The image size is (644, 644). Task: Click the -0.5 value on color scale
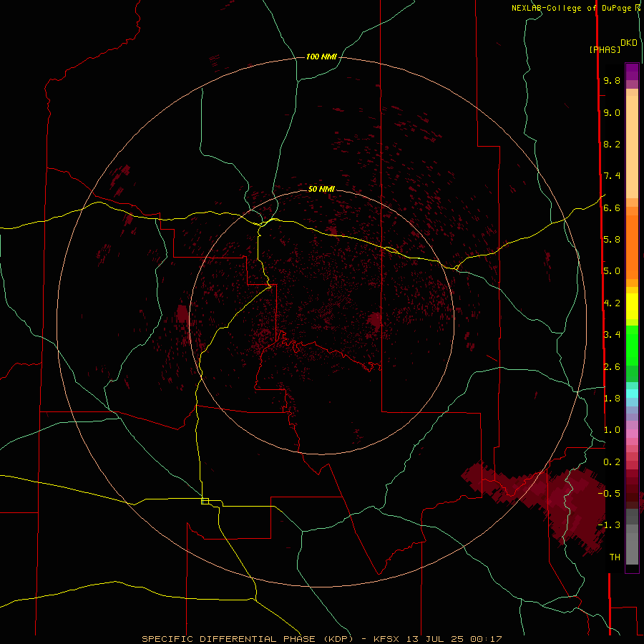pyautogui.click(x=610, y=493)
